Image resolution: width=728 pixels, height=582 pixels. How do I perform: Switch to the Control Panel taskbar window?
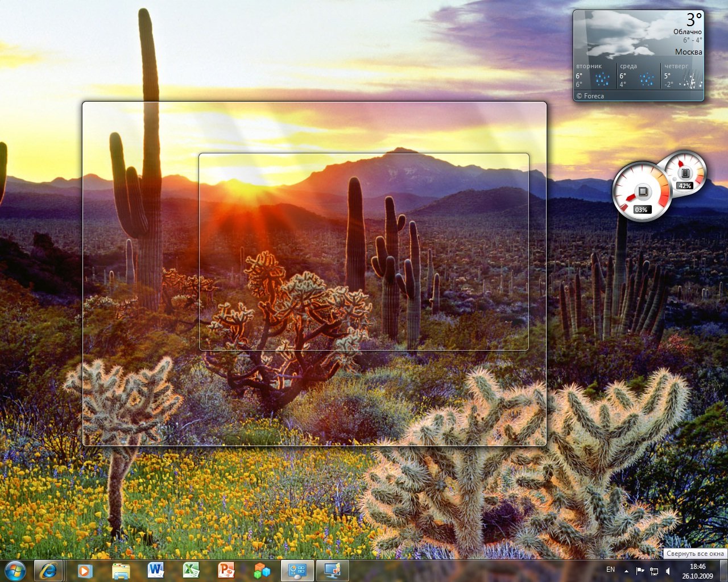click(297, 570)
